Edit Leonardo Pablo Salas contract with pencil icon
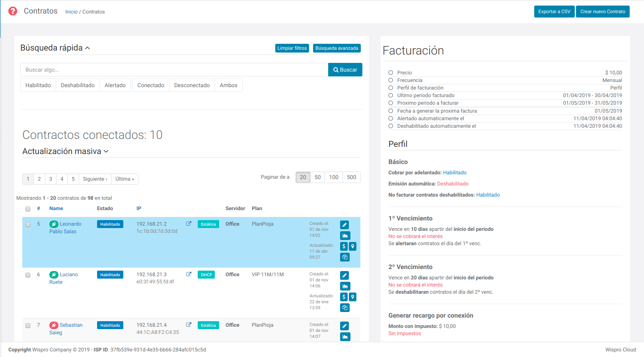Viewport: 644px width, 357px height. [344, 225]
